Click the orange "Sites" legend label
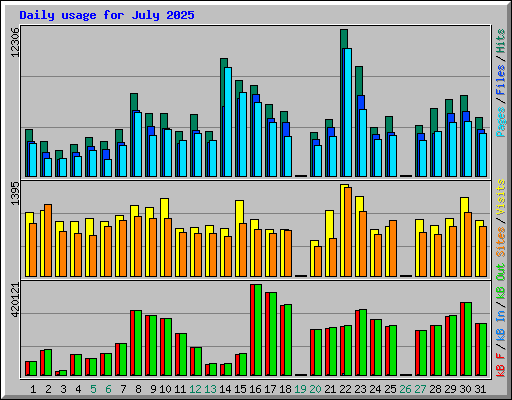The height and width of the screenshot is (400, 512). pos(501,242)
